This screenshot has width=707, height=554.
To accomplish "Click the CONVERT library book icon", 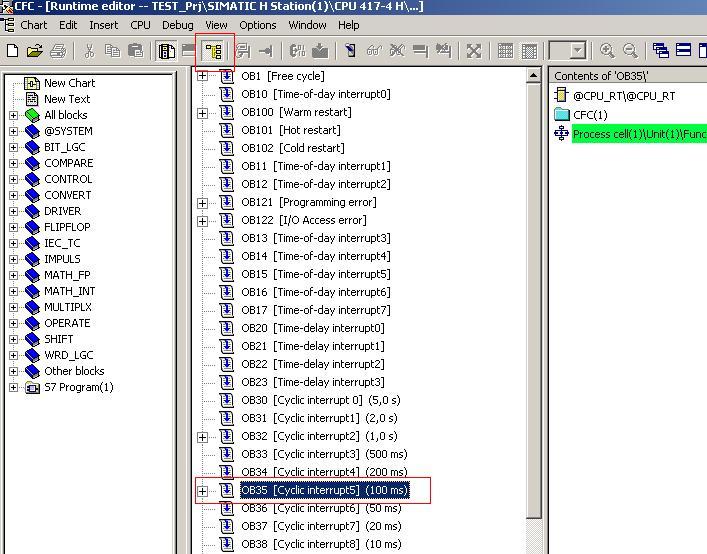I will pyautogui.click(x=32, y=196).
